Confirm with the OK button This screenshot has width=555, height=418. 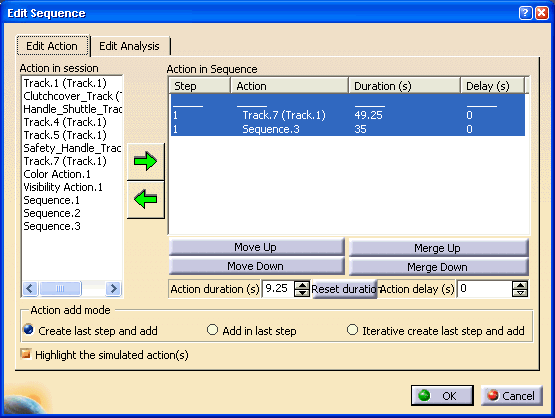click(442, 396)
